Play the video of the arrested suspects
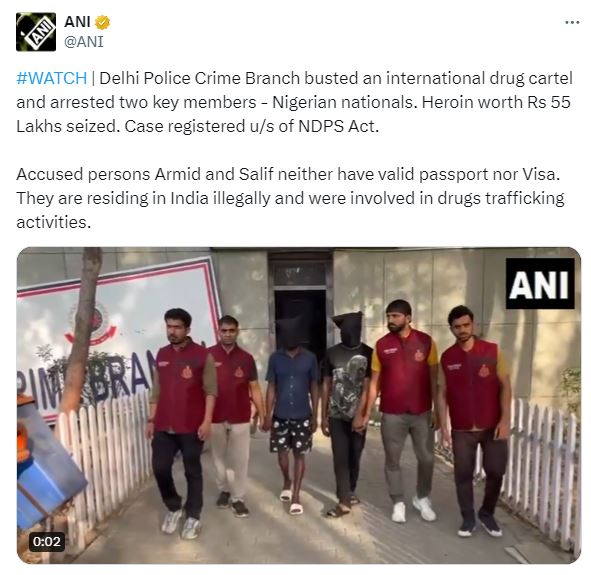Image resolution: width=591 pixels, height=575 pixels. coord(299,405)
